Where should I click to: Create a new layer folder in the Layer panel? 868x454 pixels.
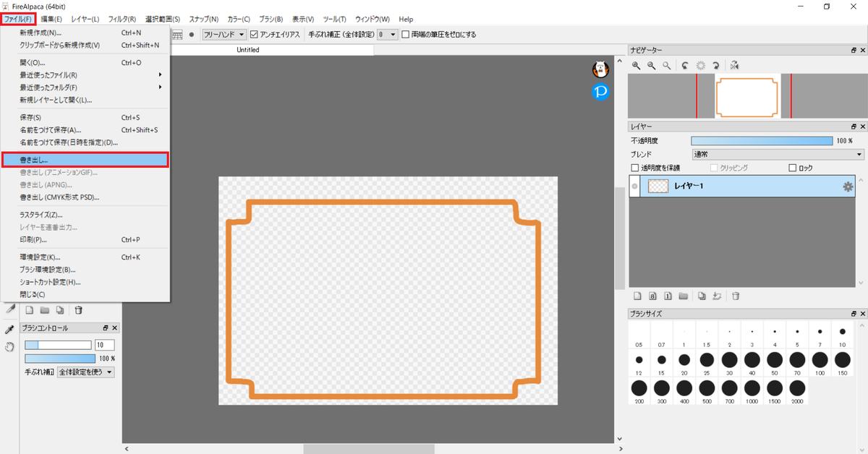tap(683, 296)
